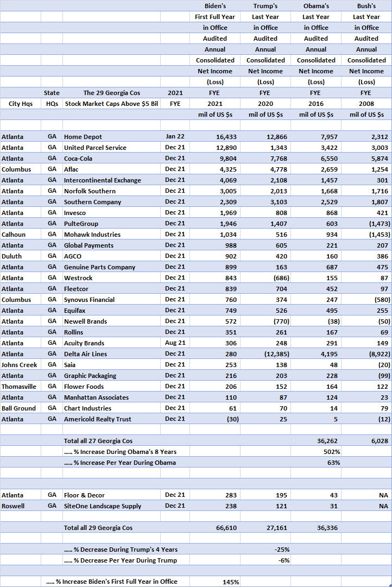Select PulteGroup company name
The image size is (392, 587).
pyautogui.click(x=81, y=224)
